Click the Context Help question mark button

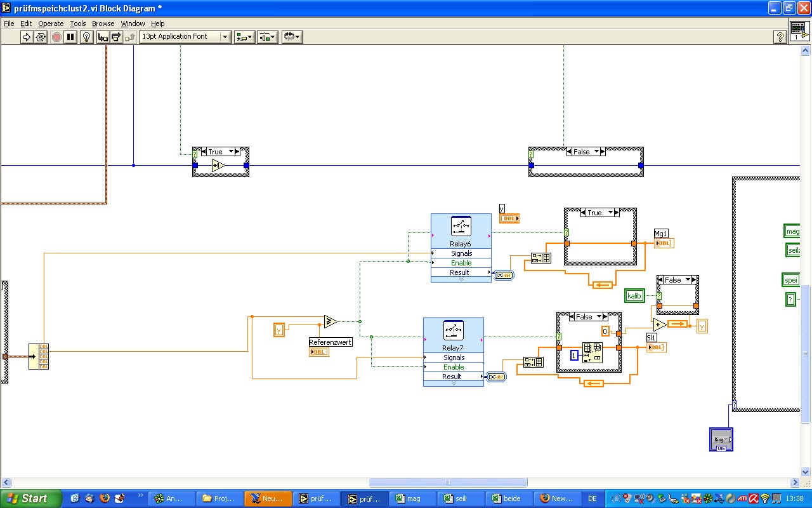tap(780, 37)
